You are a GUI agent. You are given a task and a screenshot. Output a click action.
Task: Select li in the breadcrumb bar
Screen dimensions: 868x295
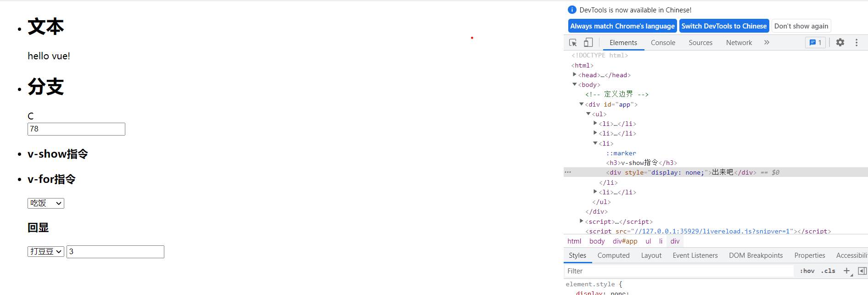pos(661,241)
